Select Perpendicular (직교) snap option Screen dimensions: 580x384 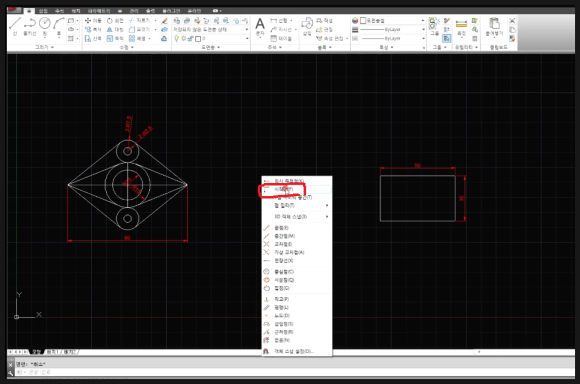(x=297, y=299)
